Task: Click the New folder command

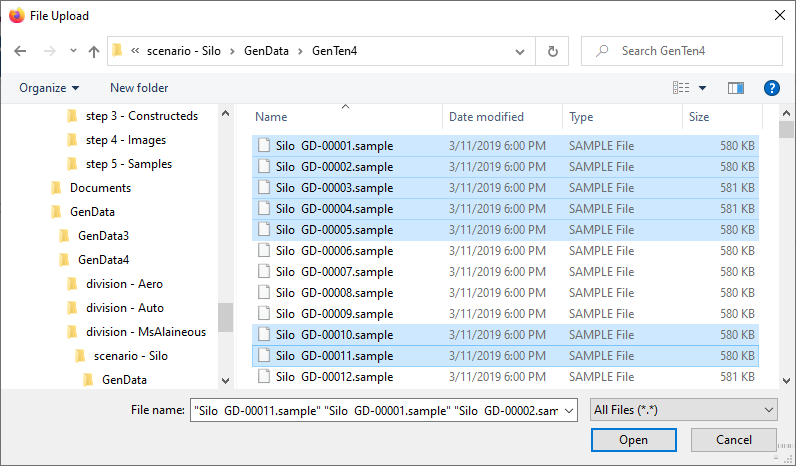Action: pyautogui.click(x=139, y=88)
